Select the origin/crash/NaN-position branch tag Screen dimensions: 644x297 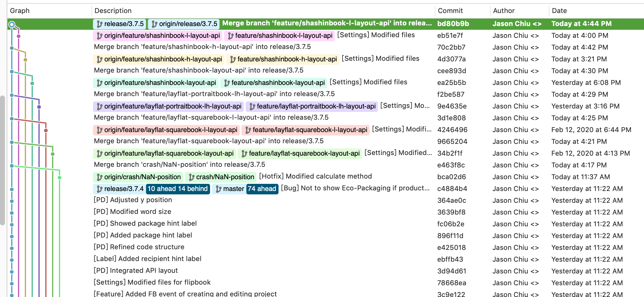138,177
